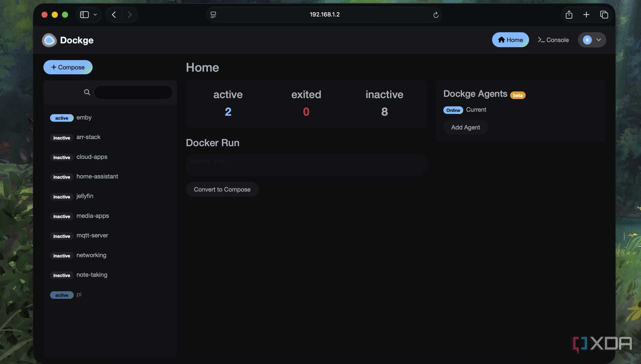Click the inactive count 8
Image resolution: width=641 pixels, height=364 pixels.
tap(384, 112)
